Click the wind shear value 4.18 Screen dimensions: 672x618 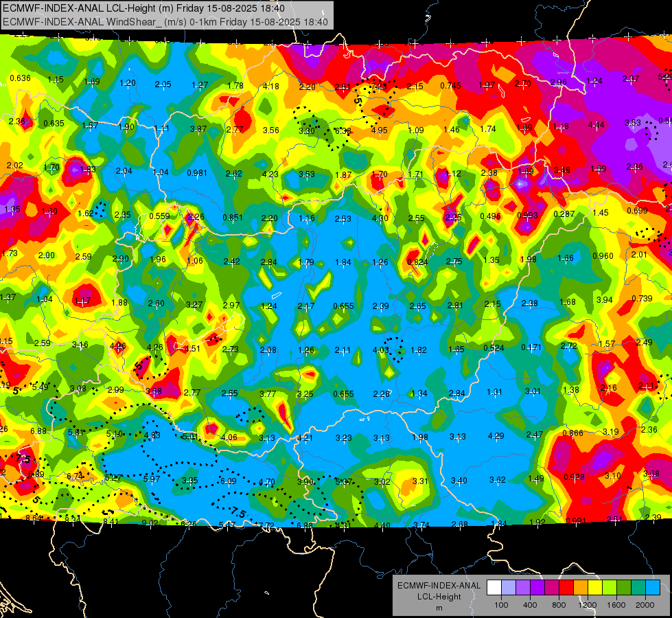(271, 87)
